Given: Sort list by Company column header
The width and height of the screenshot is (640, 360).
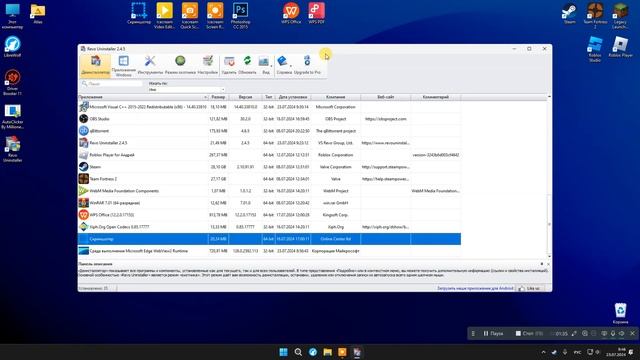Looking at the screenshot, I should click(336, 97).
